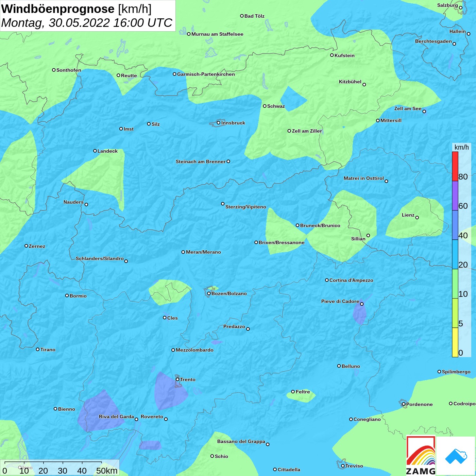Click the 50km scale bar label

(107, 471)
